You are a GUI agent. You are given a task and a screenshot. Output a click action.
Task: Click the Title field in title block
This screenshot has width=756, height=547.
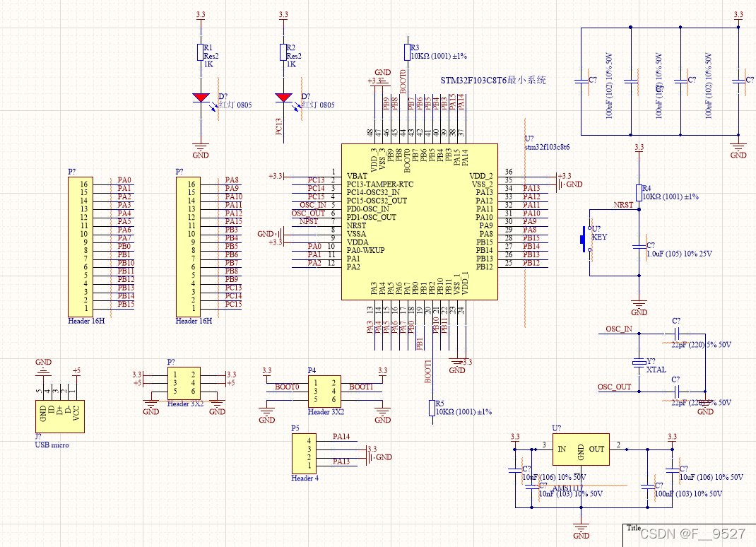click(x=634, y=528)
